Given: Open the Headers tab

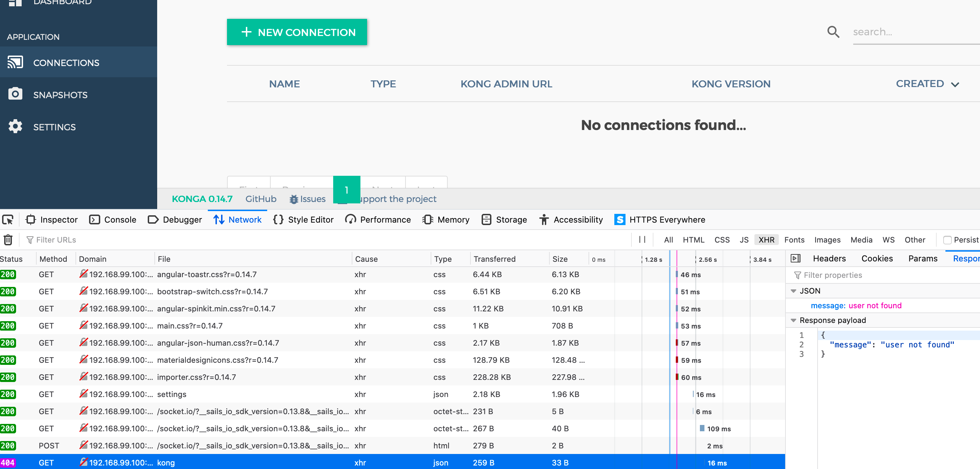Looking at the screenshot, I should (829, 259).
